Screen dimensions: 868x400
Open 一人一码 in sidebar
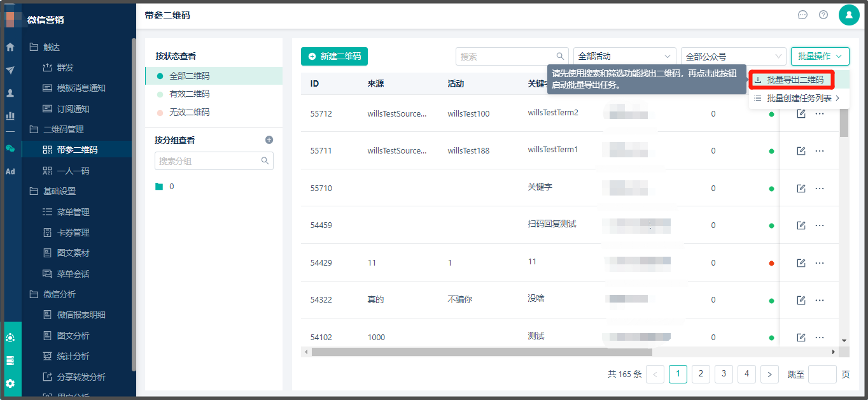pyautogui.click(x=73, y=171)
